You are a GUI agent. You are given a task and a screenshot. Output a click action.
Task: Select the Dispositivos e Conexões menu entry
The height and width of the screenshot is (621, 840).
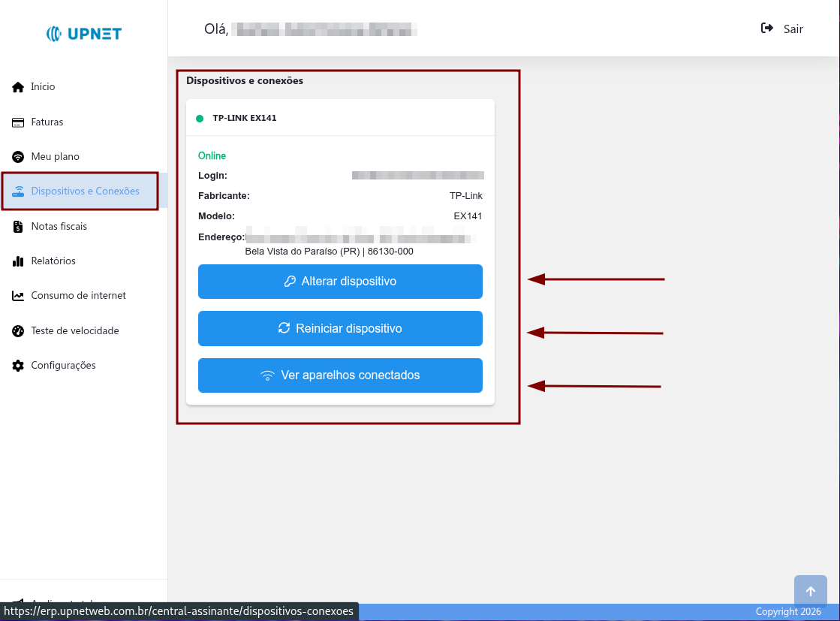pos(85,191)
